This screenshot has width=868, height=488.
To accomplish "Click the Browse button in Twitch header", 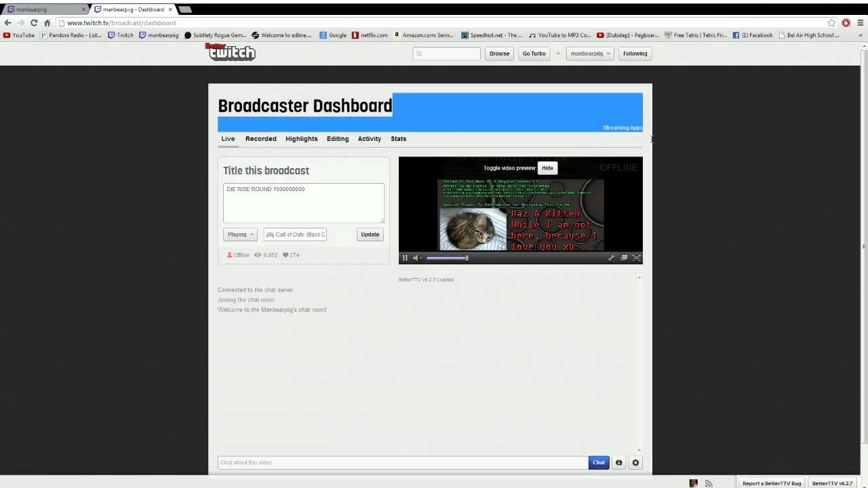I will [499, 54].
